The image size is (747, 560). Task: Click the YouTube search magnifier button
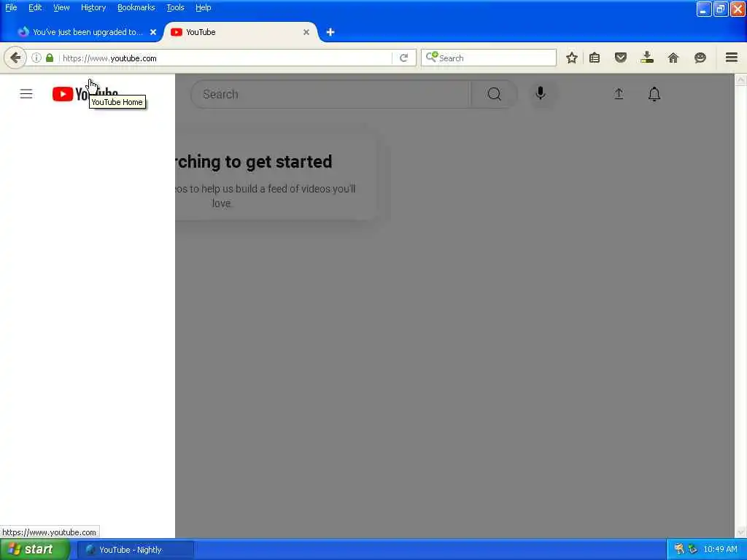point(494,94)
